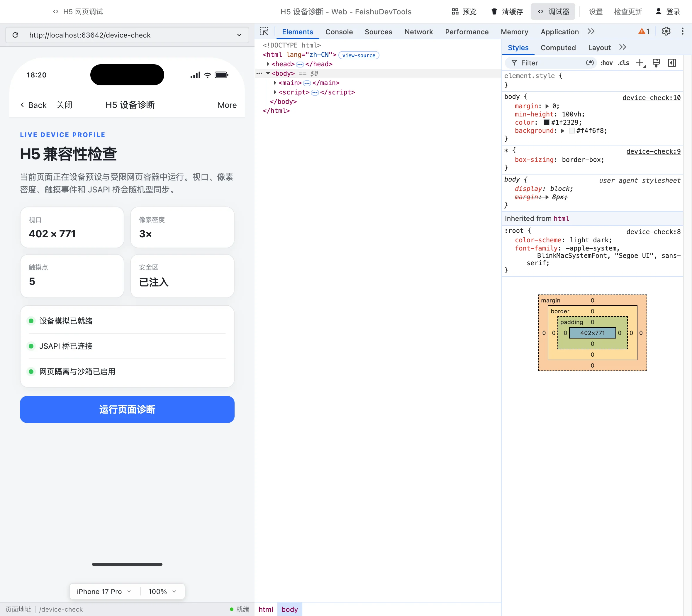Screen dimensions: 692x616
Task: Click the 就绪 ready status indicator
Action: (239, 609)
